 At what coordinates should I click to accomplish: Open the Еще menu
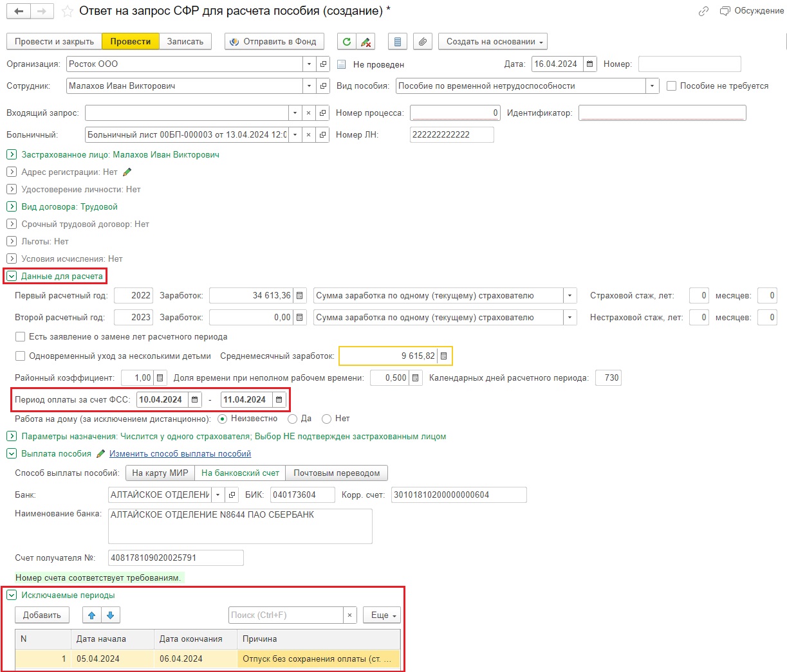tap(382, 615)
